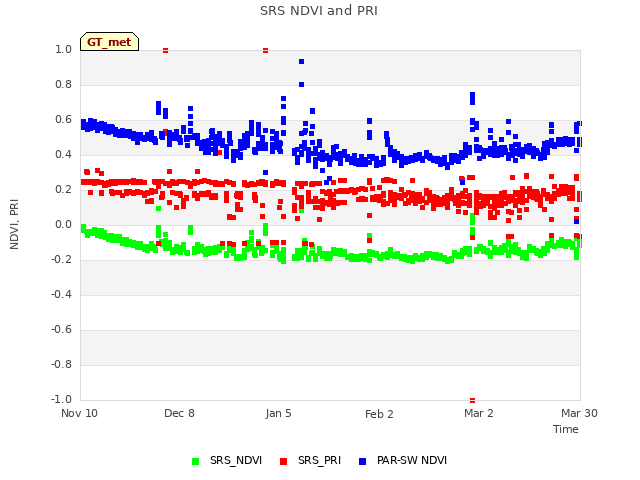Click the 0.6 y-axis tick label
Screen dimensions: 640x480
point(63,120)
